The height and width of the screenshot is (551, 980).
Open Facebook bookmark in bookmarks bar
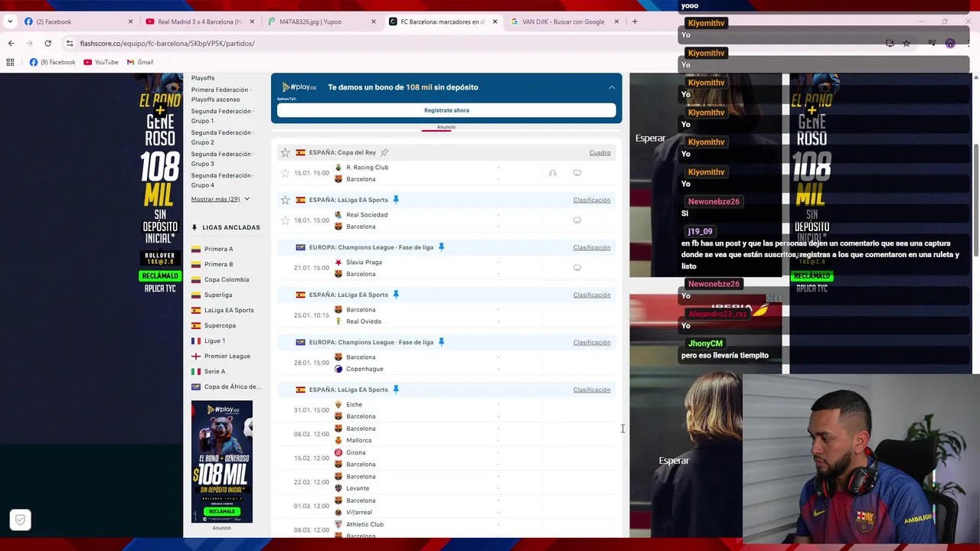53,62
